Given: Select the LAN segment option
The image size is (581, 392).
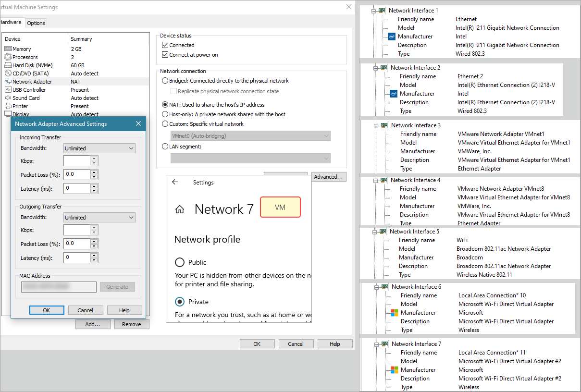Looking at the screenshot, I should [165, 147].
